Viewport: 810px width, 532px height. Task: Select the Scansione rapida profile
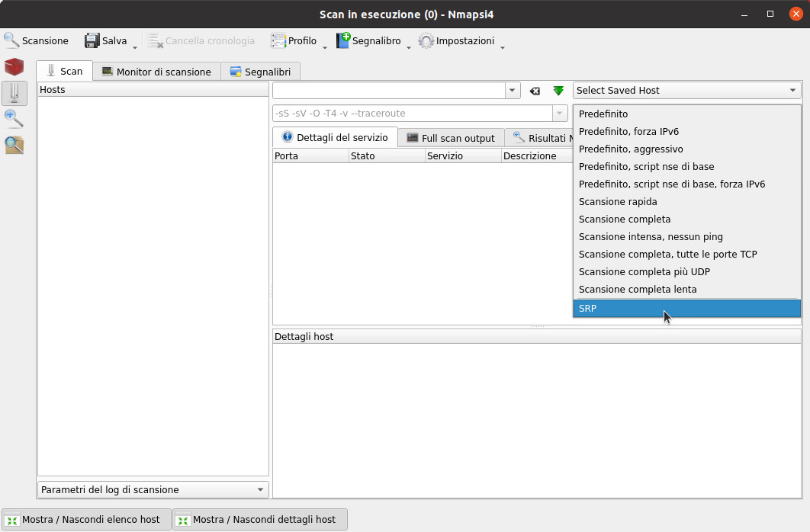pyautogui.click(x=687, y=202)
